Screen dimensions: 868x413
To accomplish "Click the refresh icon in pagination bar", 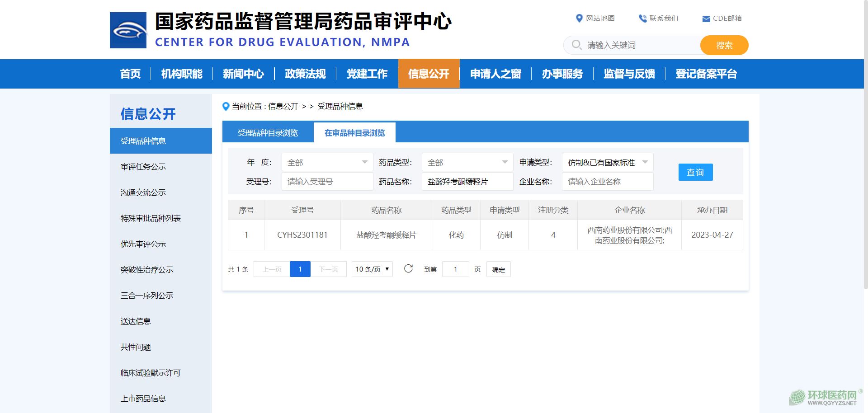I will click(408, 269).
